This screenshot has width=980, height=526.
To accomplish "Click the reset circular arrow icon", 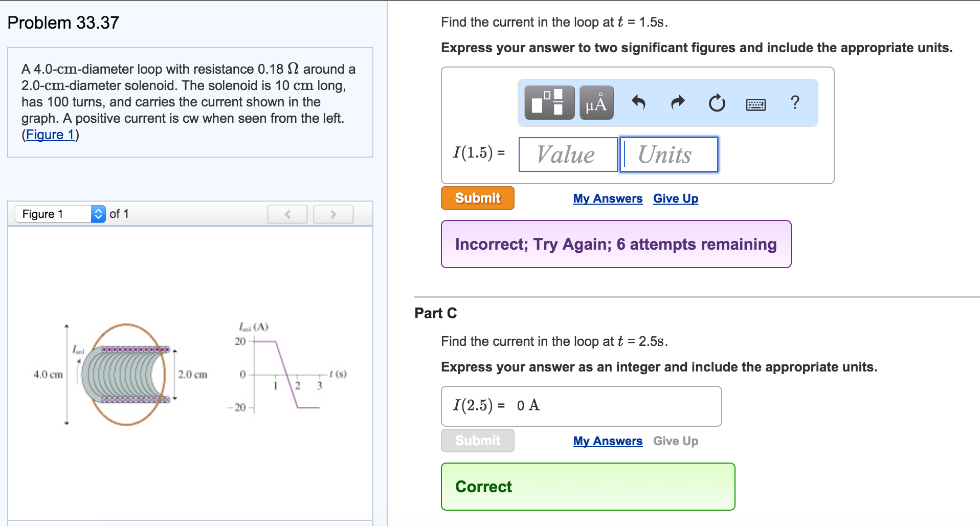I will point(717,103).
